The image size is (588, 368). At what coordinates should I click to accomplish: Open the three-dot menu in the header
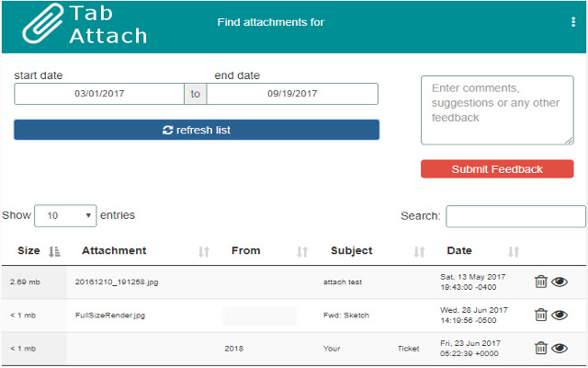coord(573,22)
